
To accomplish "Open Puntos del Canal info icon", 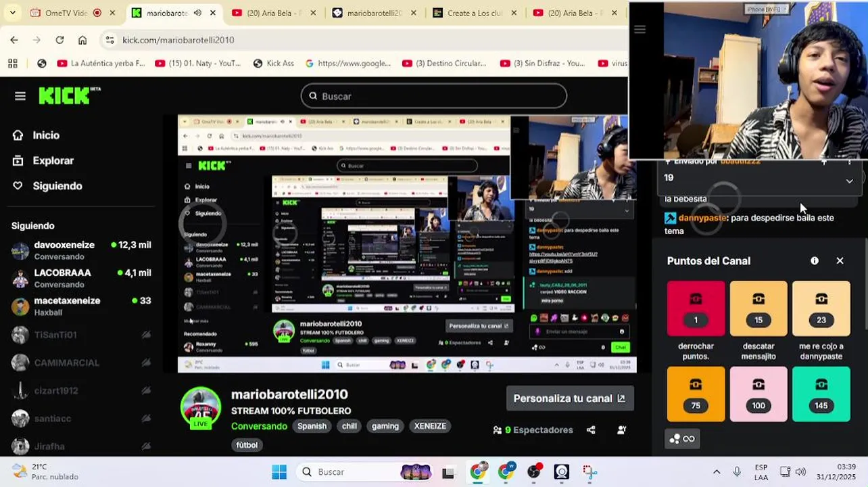I will (815, 260).
